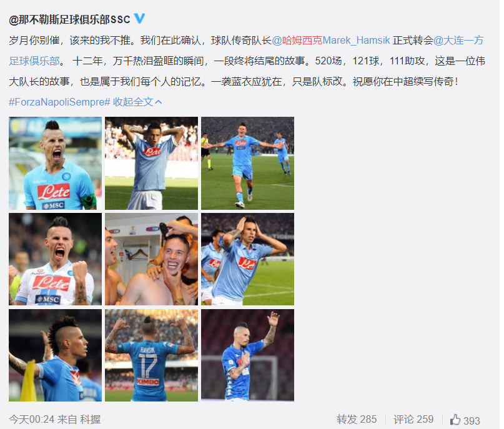Screen dimensions: 504x429
Task: Click the blue verified V badge
Action: 139,18
